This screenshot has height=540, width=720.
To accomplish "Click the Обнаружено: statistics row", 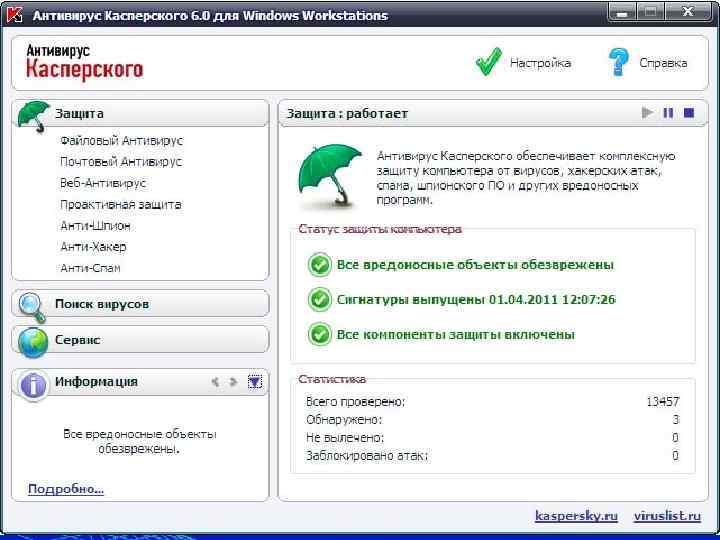I will (492, 420).
